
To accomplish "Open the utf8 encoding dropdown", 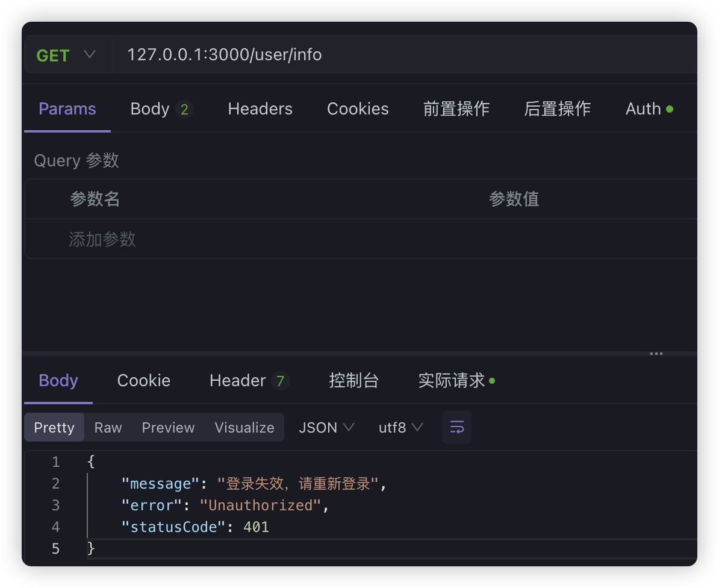I will point(400,428).
